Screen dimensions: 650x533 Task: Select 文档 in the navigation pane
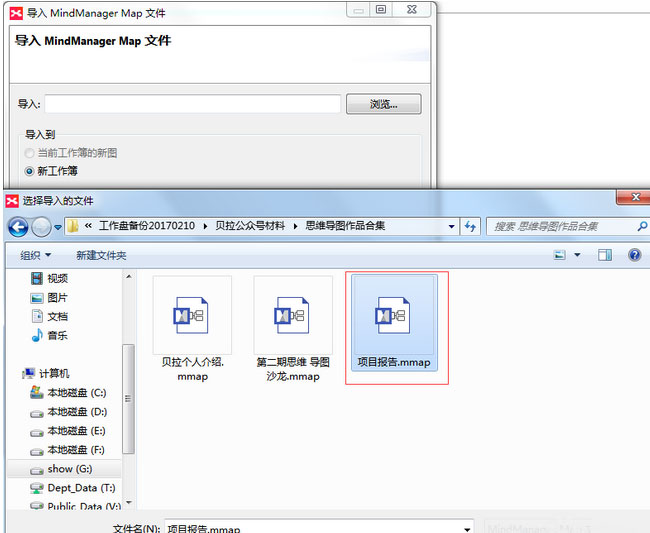[49, 317]
